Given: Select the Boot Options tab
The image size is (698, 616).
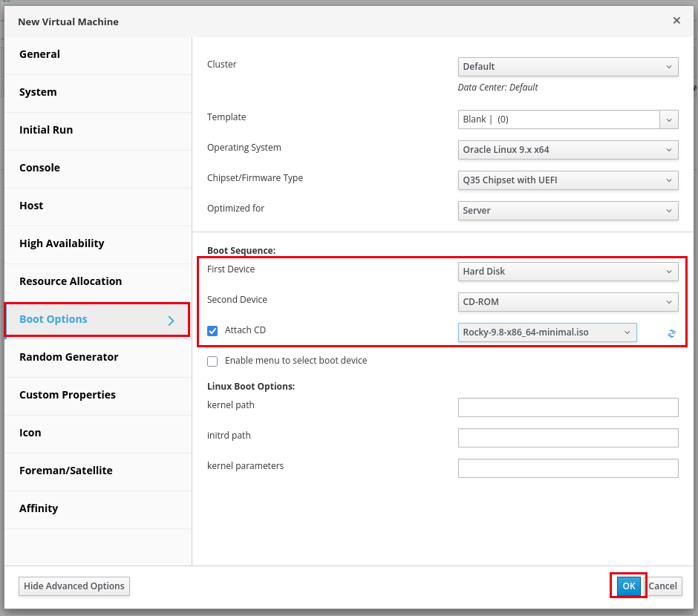Looking at the screenshot, I should click(x=97, y=320).
